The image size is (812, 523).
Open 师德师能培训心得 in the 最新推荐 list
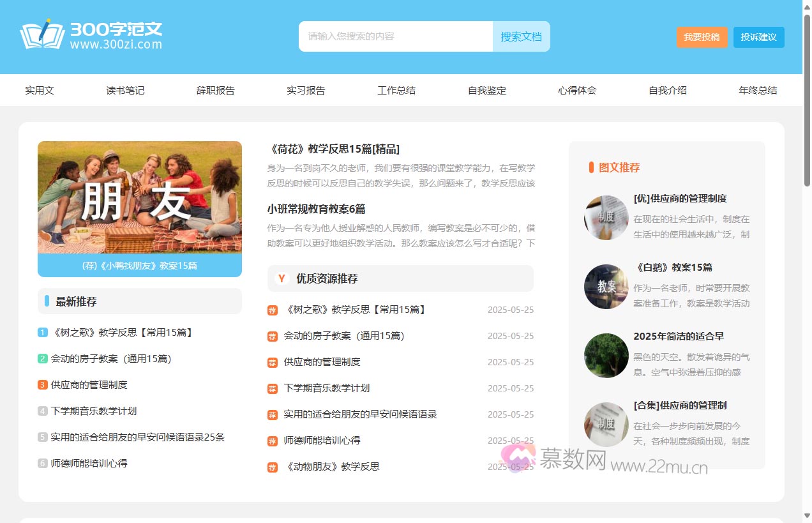[x=89, y=463]
